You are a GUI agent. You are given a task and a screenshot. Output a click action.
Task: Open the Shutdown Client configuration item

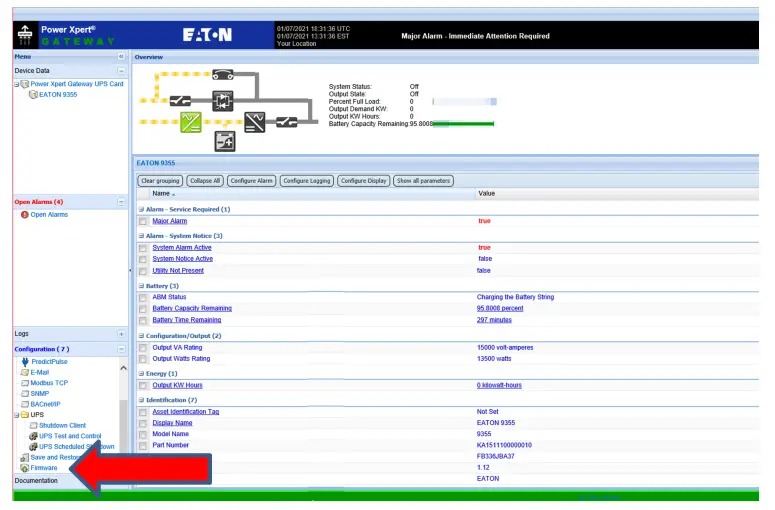click(63, 425)
